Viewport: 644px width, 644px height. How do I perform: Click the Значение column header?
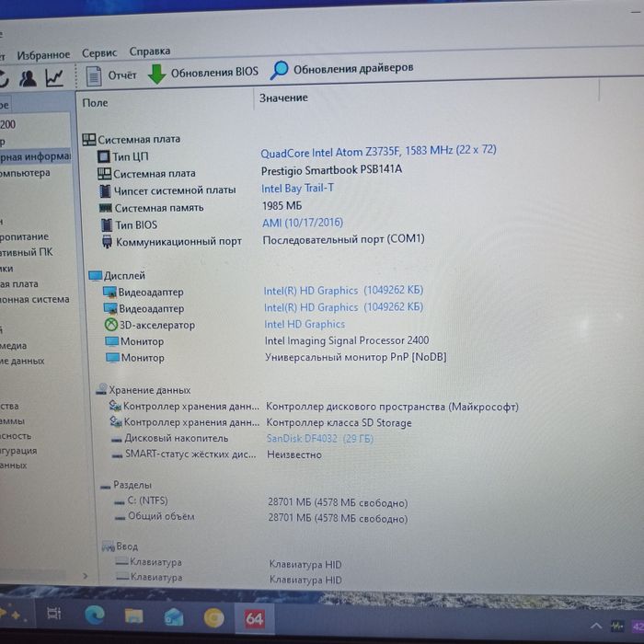[283, 98]
